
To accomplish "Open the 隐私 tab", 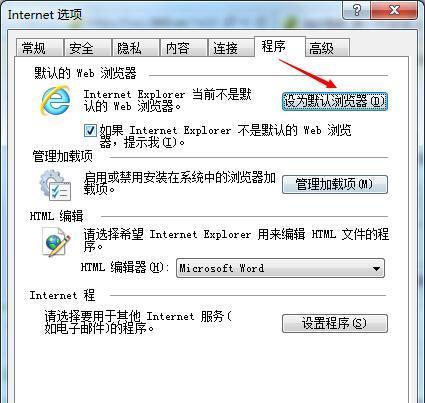I will pyautogui.click(x=129, y=48).
